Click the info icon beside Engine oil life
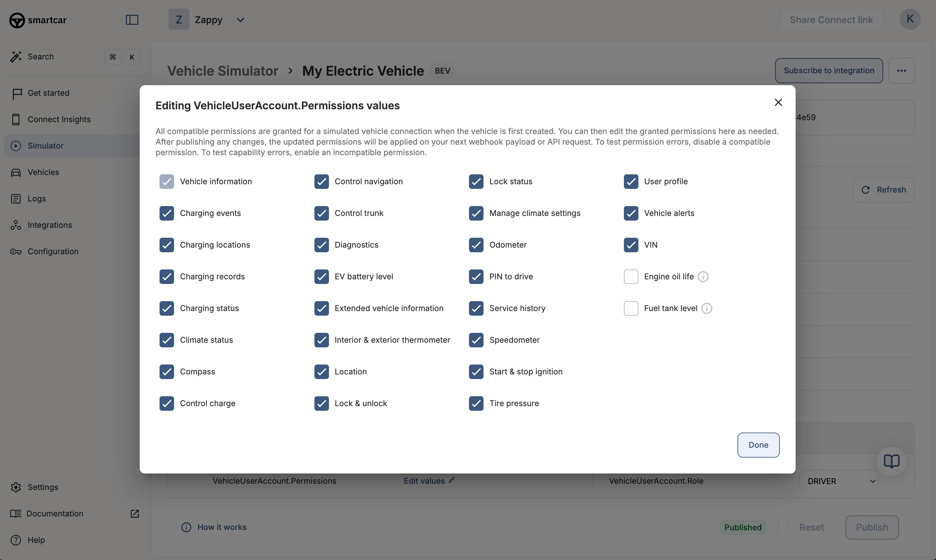 click(703, 277)
